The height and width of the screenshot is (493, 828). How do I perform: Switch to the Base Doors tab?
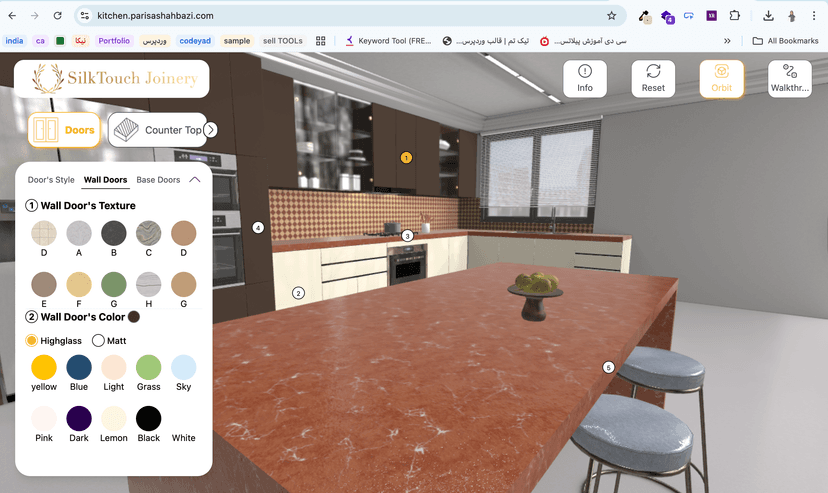click(158, 180)
